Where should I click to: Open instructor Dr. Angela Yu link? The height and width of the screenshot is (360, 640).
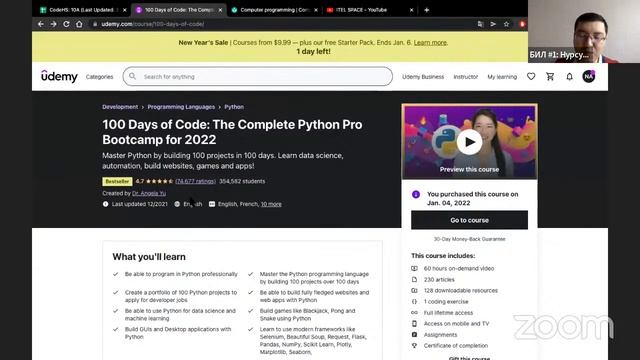click(149, 193)
